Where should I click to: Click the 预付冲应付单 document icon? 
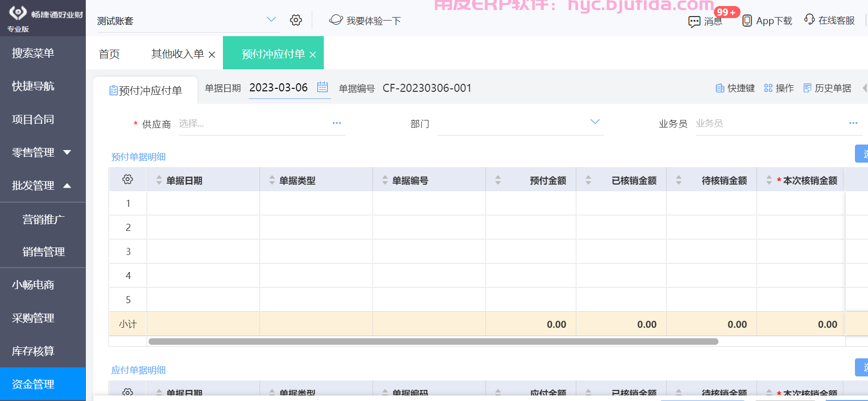click(113, 90)
